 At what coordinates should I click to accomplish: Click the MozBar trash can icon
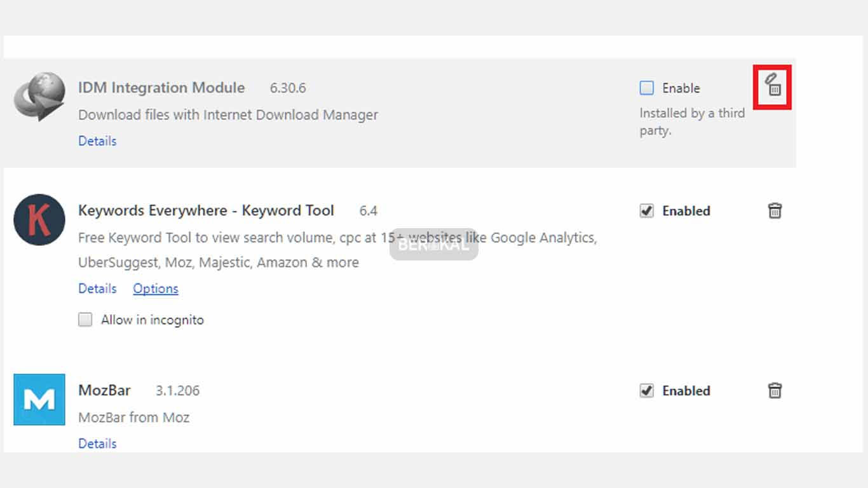coord(775,391)
